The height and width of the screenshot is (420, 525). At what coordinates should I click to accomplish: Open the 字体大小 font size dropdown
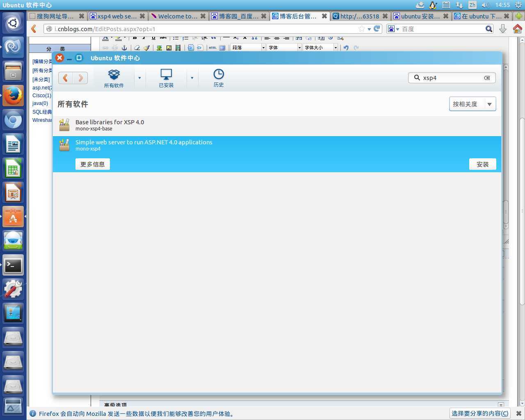(x=320, y=48)
